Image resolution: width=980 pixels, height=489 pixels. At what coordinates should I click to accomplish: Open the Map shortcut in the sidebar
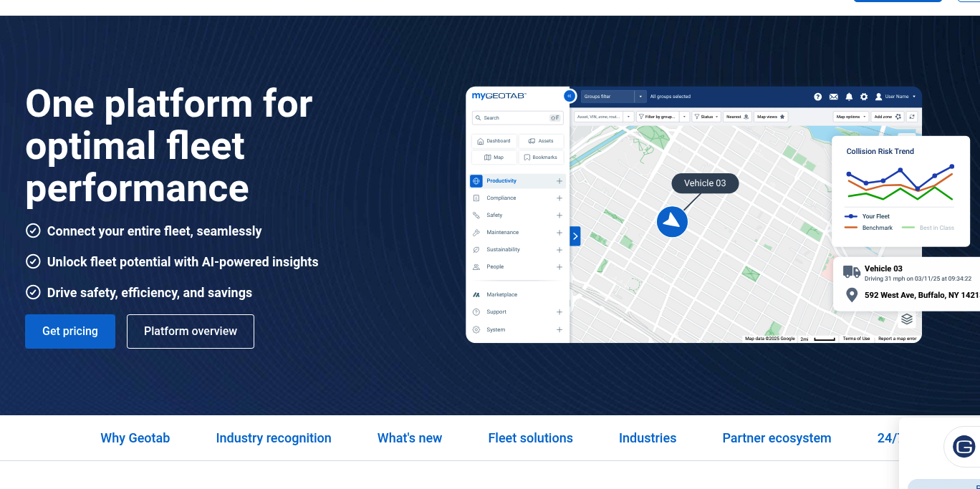pyautogui.click(x=494, y=158)
